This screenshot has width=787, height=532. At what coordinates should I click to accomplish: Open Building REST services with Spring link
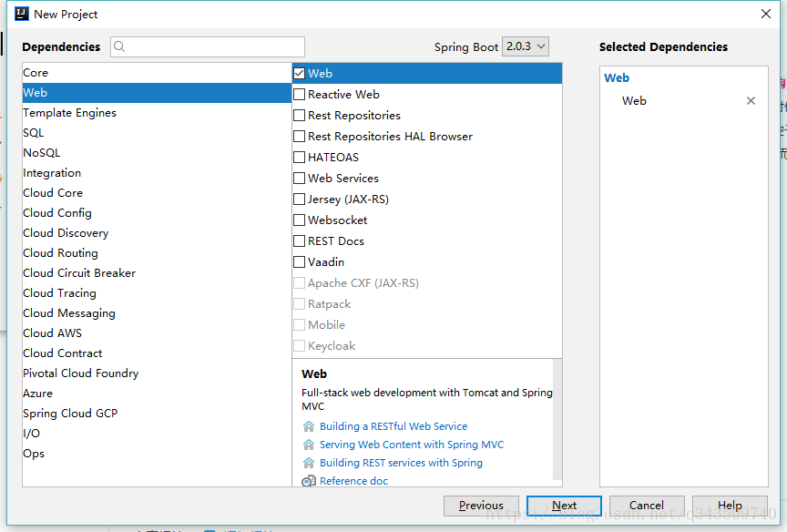(x=401, y=463)
